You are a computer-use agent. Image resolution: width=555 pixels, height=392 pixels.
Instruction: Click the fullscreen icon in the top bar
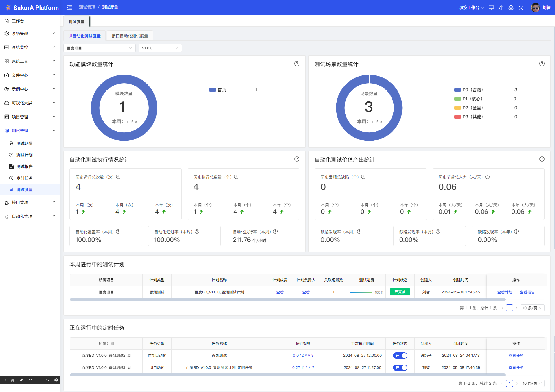(x=521, y=8)
